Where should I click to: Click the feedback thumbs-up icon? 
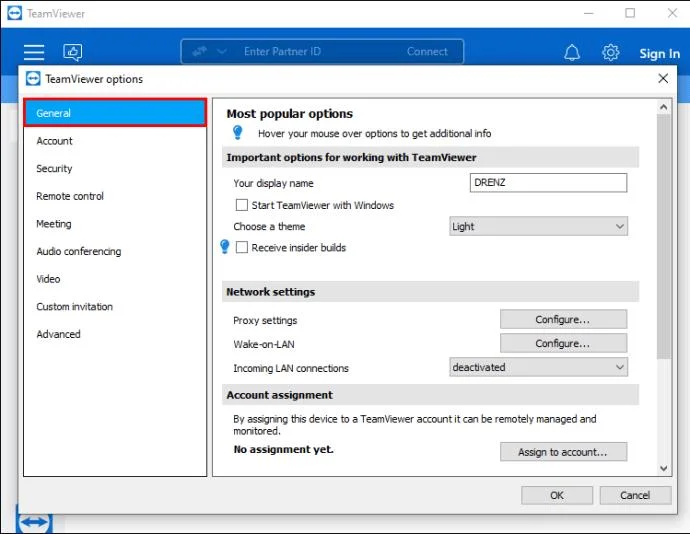73,52
